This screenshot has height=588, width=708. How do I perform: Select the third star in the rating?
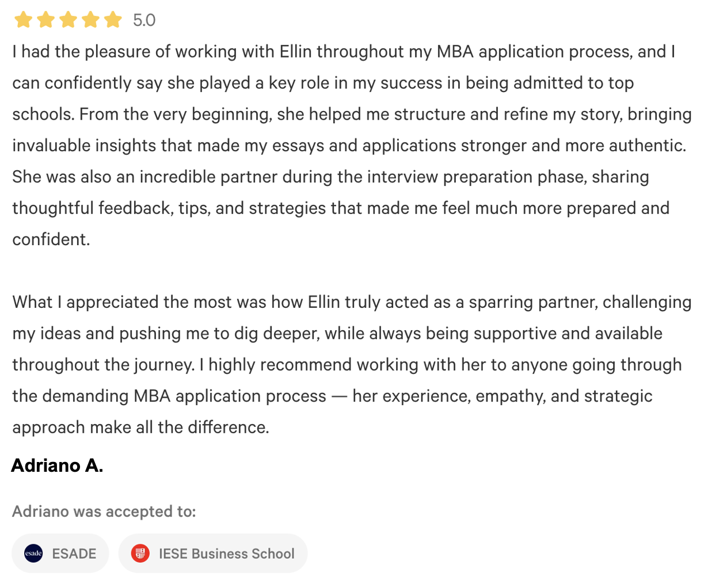point(68,20)
